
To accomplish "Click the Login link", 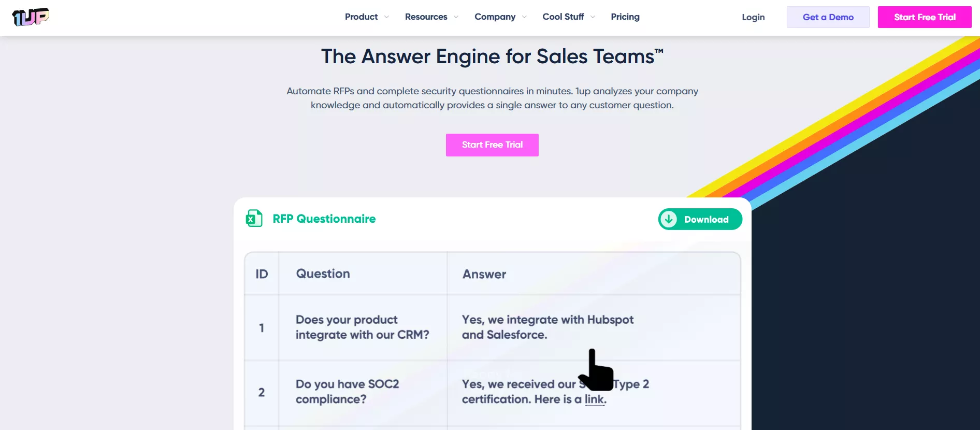I will point(753,17).
